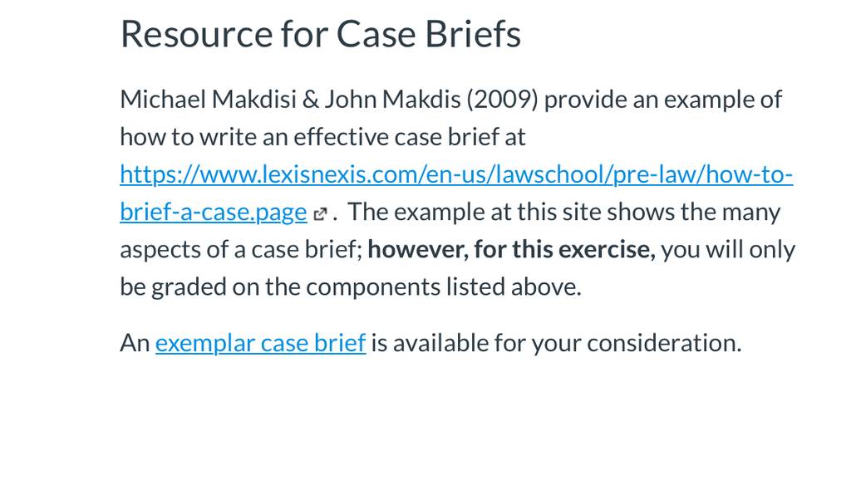The image size is (851, 504).
Task: Click the Resource for Case Briefs heading
Action: point(320,34)
